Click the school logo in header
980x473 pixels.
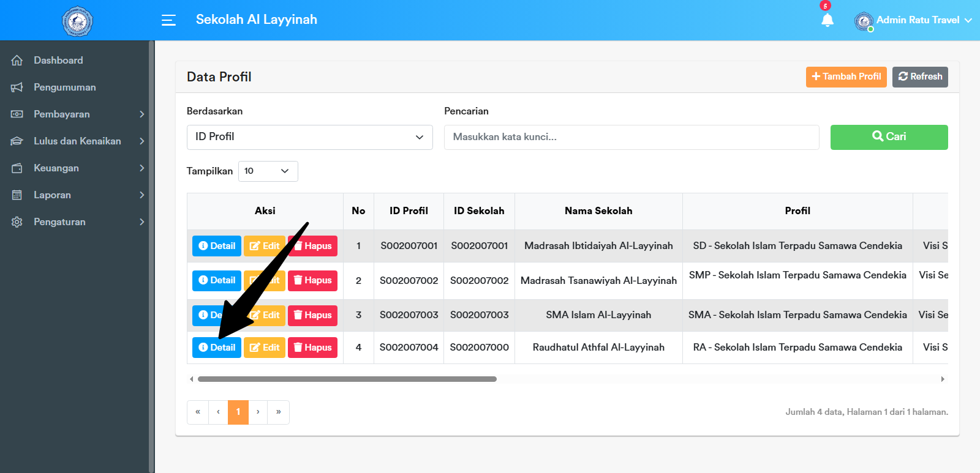pos(77,21)
